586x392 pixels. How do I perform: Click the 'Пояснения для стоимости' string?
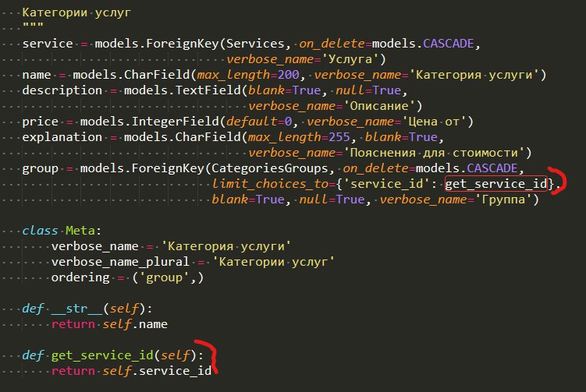tap(434, 153)
